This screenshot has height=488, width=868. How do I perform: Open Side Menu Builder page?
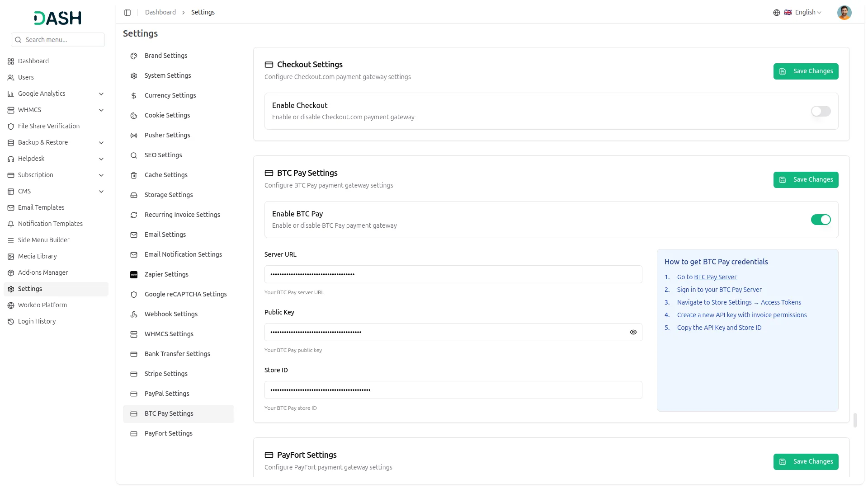[x=56, y=240]
